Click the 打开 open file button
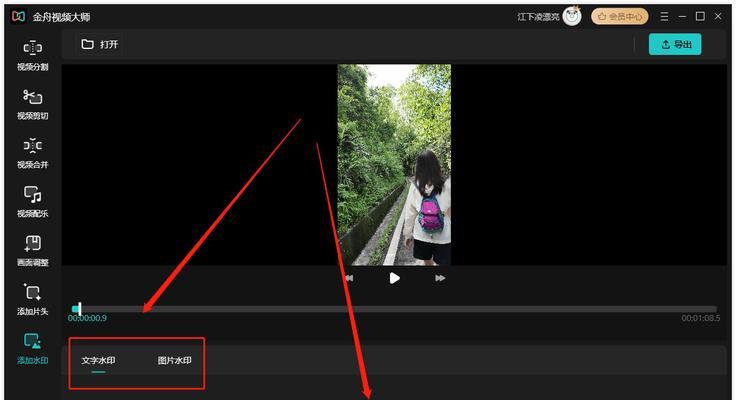The image size is (736, 400). pyautogui.click(x=100, y=45)
